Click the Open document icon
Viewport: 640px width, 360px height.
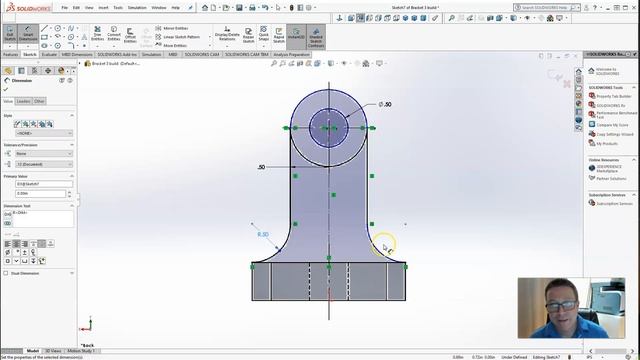pyautogui.click(x=226, y=8)
